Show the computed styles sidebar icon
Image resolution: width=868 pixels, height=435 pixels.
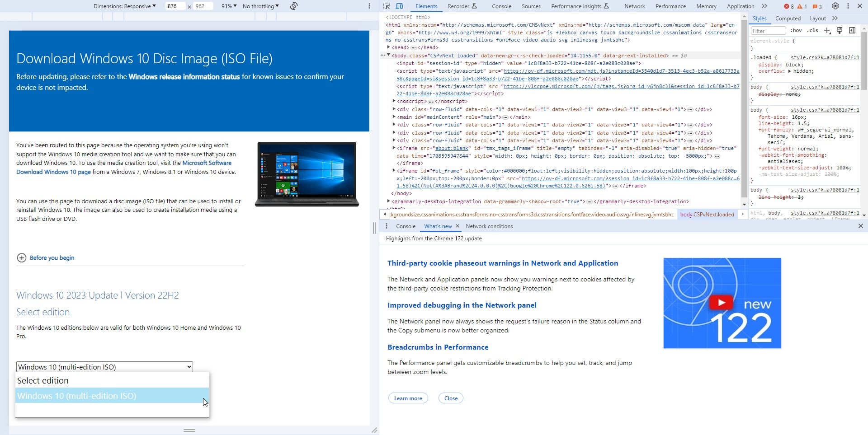pos(852,30)
